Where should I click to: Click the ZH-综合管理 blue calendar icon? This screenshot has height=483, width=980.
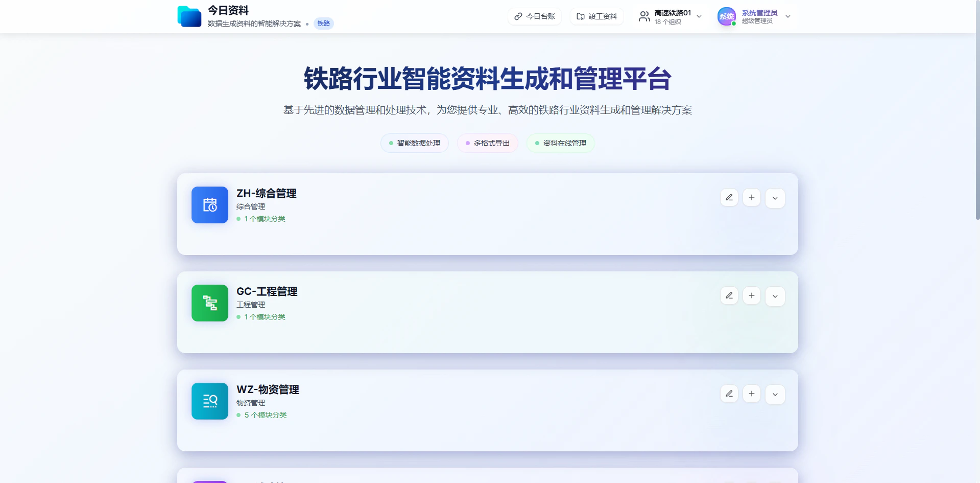(x=210, y=205)
